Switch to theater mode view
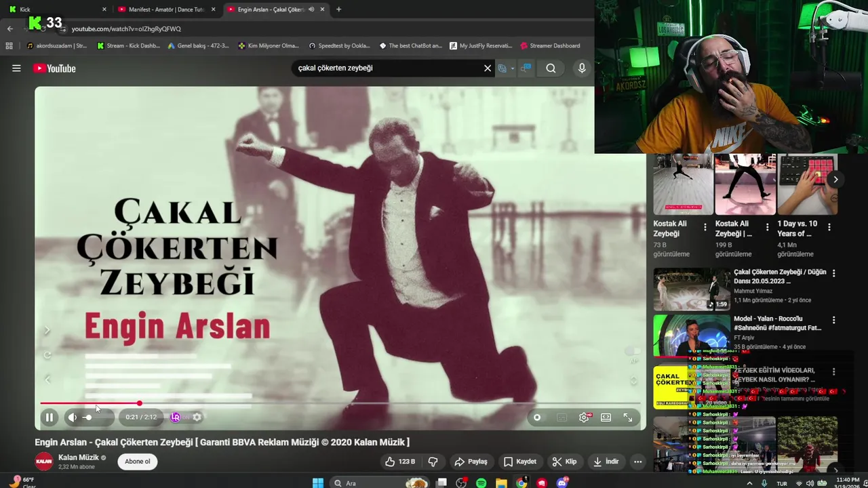This screenshot has width=868, height=488. click(606, 418)
